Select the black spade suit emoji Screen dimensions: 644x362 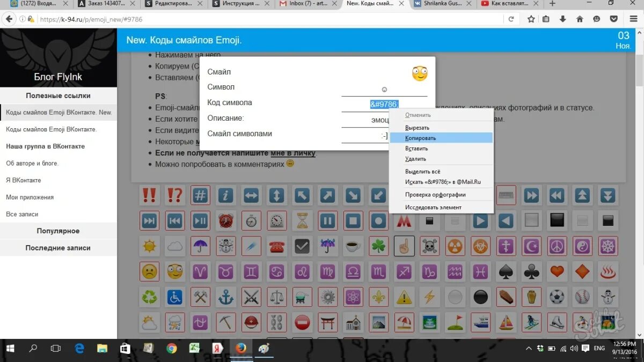coord(506,271)
